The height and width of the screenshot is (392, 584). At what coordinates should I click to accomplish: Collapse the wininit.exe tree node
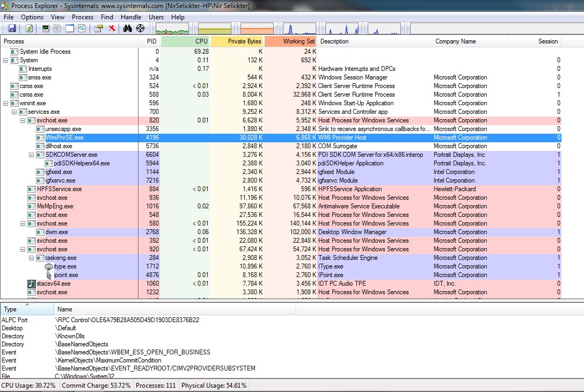click(5, 103)
